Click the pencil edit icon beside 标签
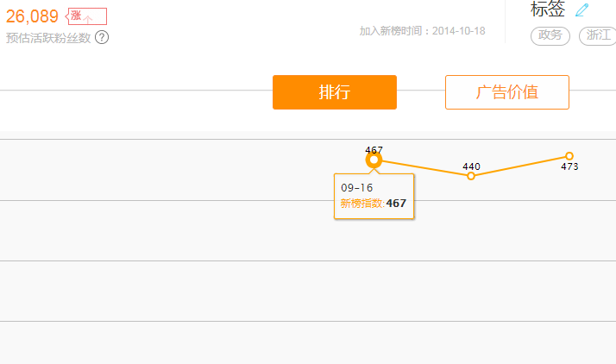This screenshot has height=364, width=616. 581,9
